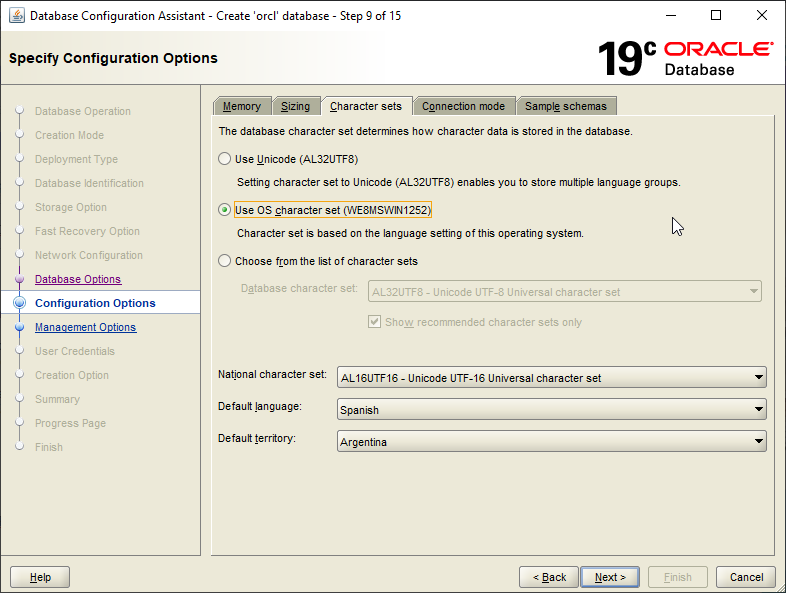This screenshot has height=593, width=786.
Task: Click the Progress Page step label
Action: pyautogui.click(x=70, y=424)
